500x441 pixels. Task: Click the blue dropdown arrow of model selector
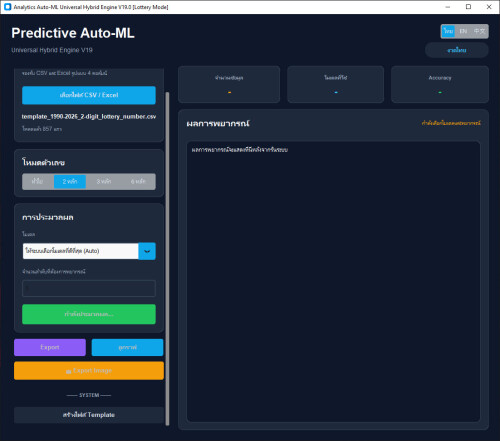click(147, 251)
